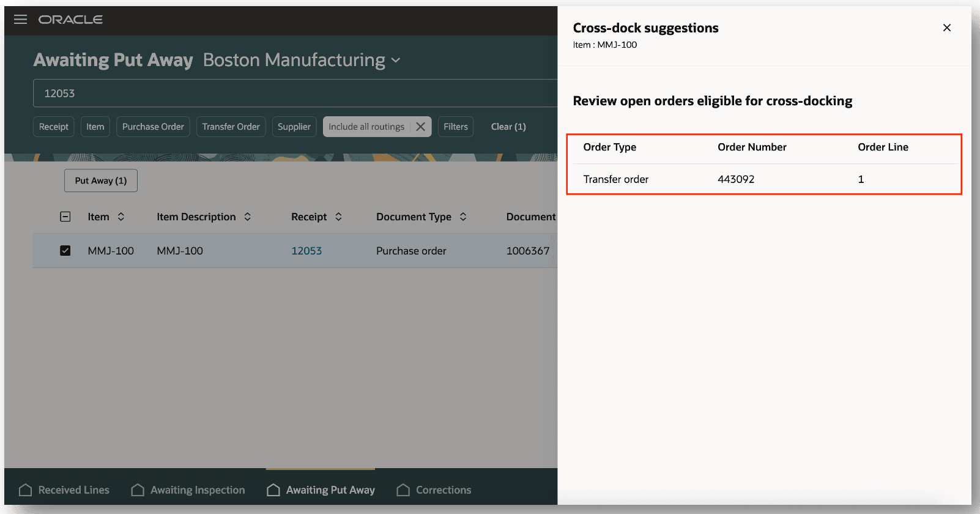The width and height of the screenshot is (980, 514).
Task: Select the Transfer order cell
Action: 616,179
